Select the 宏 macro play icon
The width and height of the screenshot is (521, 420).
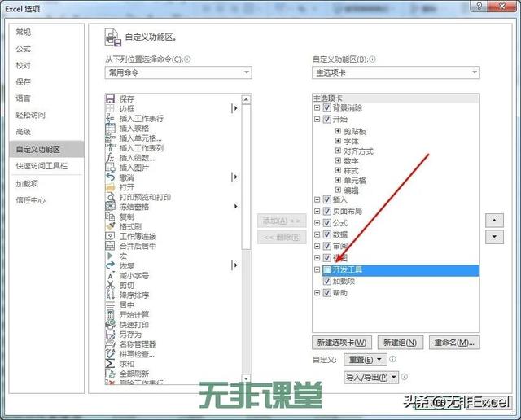point(110,256)
